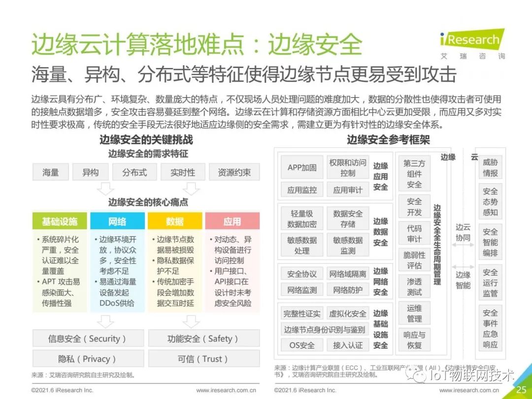Click the OS安全 box

click(x=302, y=345)
